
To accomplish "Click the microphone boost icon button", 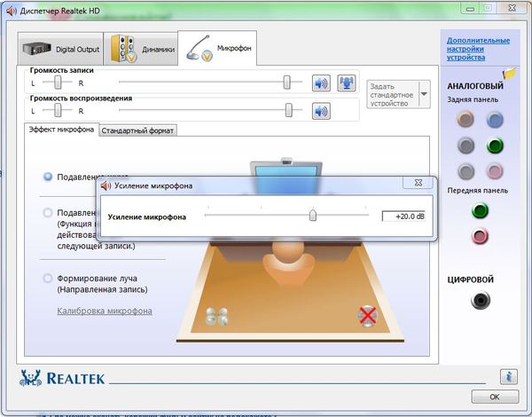I will click(347, 83).
